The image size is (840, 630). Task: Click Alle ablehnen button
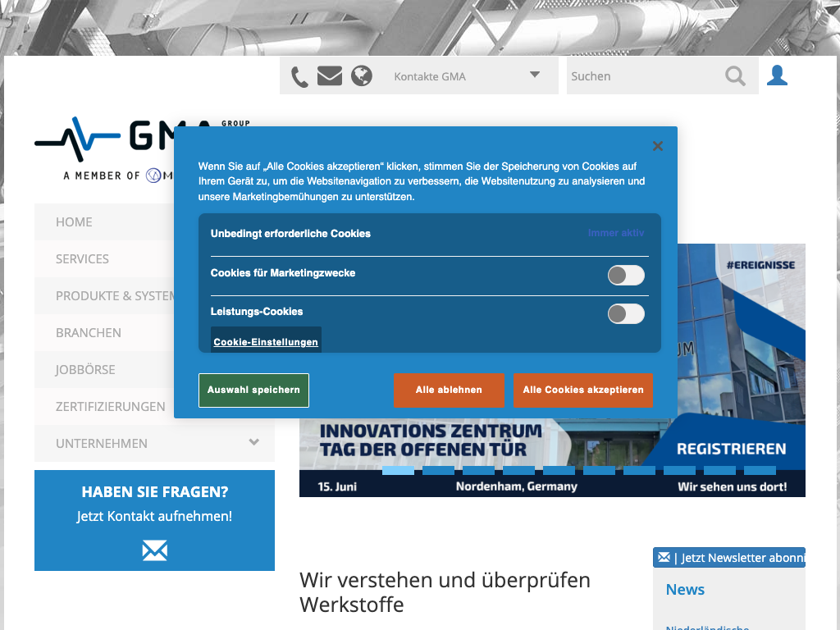449,390
